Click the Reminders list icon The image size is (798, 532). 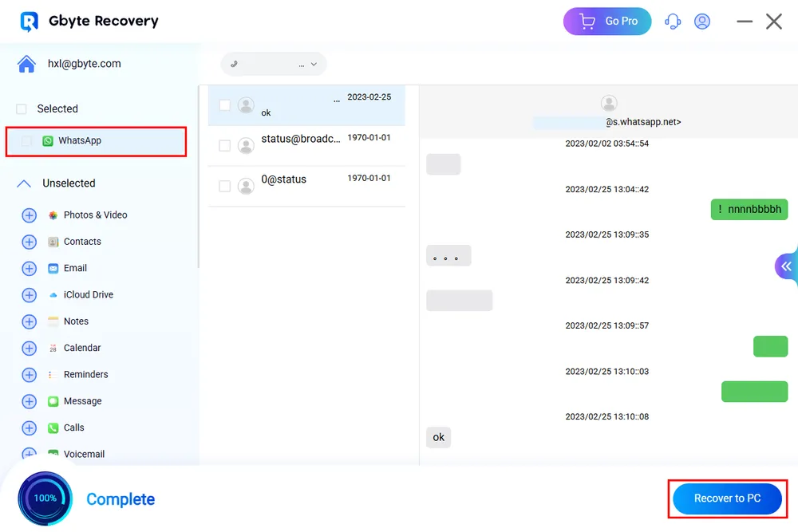tap(53, 375)
